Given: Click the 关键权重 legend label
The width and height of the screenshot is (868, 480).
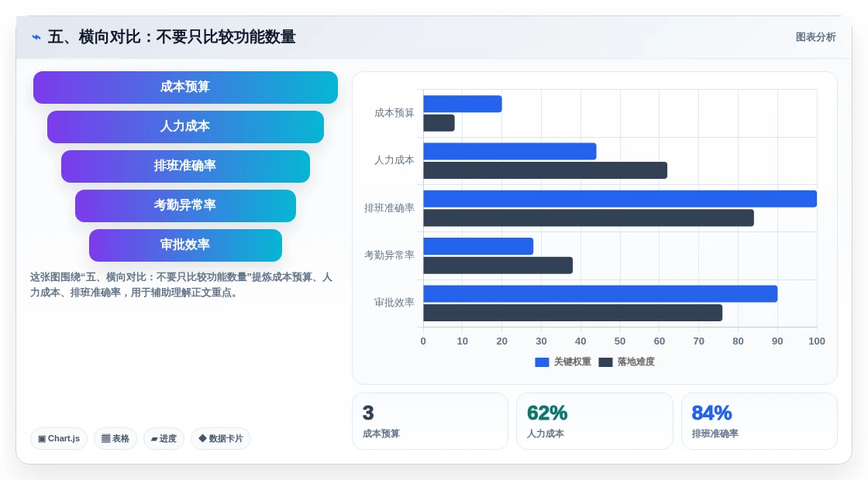Looking at the screenshot, I should pyautogui.click(x=573, y=362).
